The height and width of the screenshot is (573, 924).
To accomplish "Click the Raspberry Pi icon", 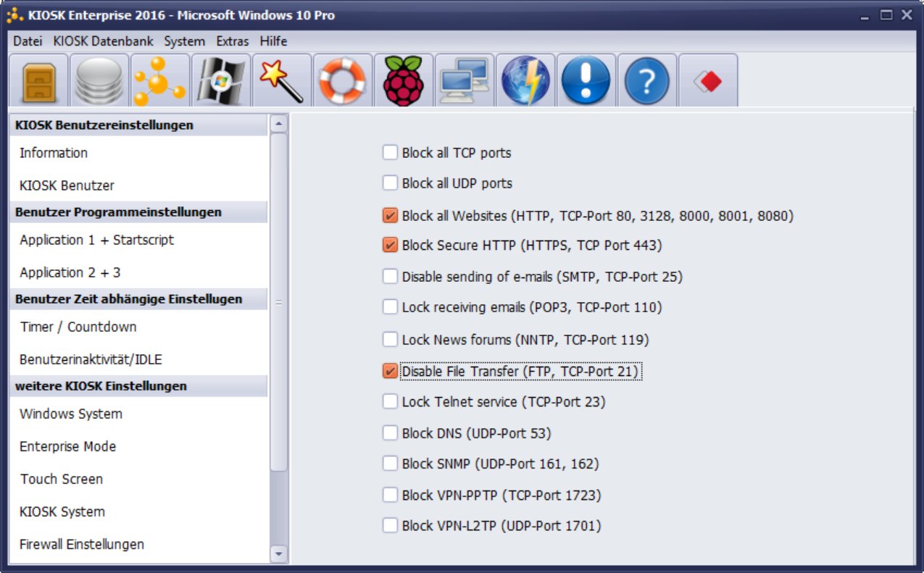I will 404,80.
